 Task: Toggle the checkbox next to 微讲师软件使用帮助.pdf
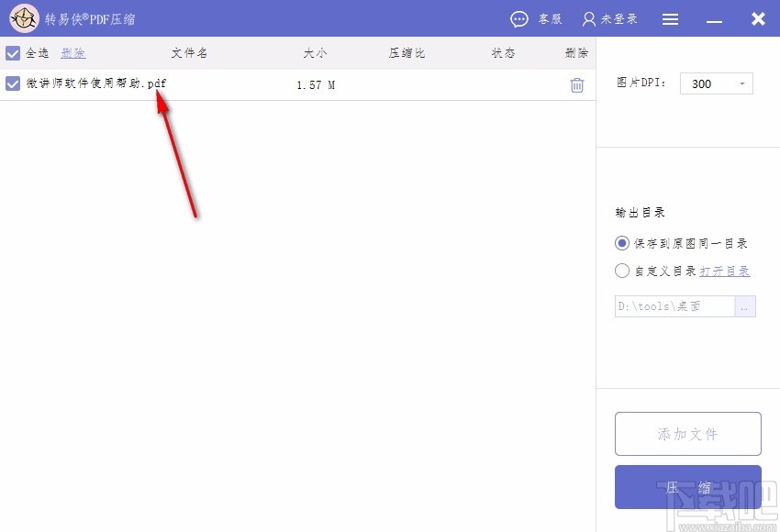coord(12,83)
